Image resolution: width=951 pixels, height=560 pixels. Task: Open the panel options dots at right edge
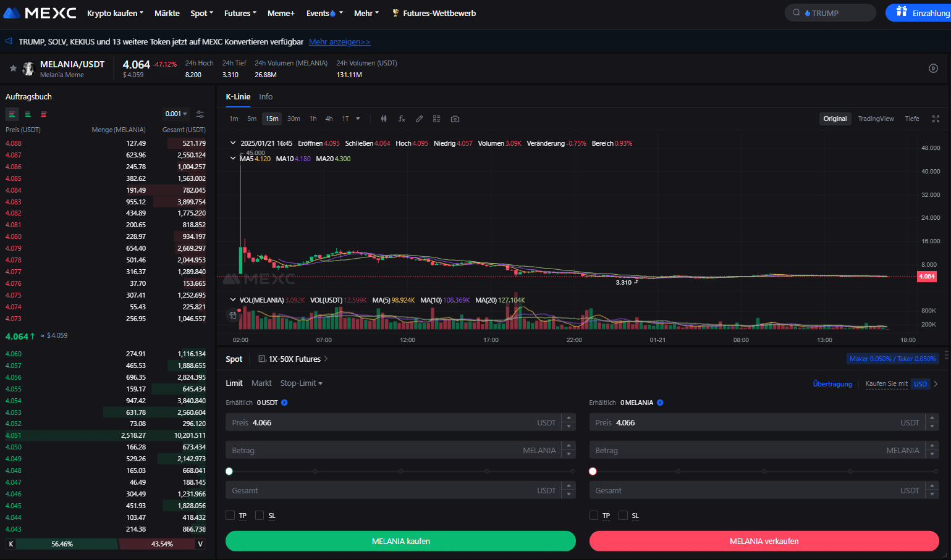(x=946, y=355)
